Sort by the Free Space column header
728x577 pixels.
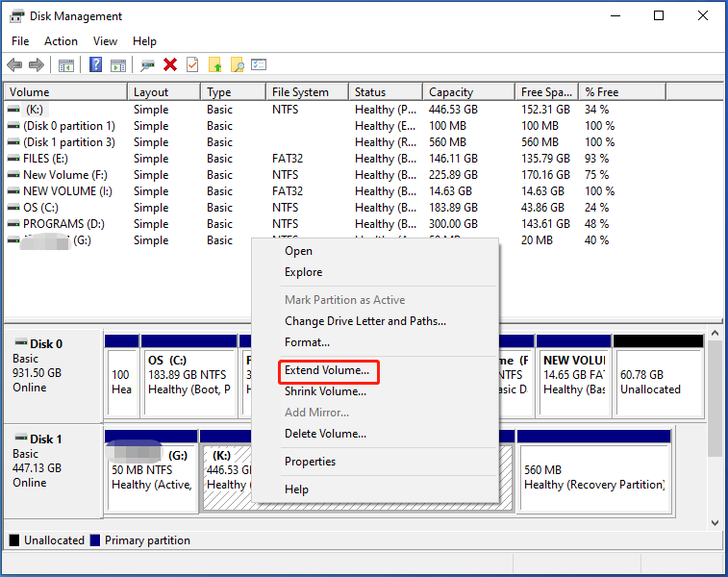[546, 92]
